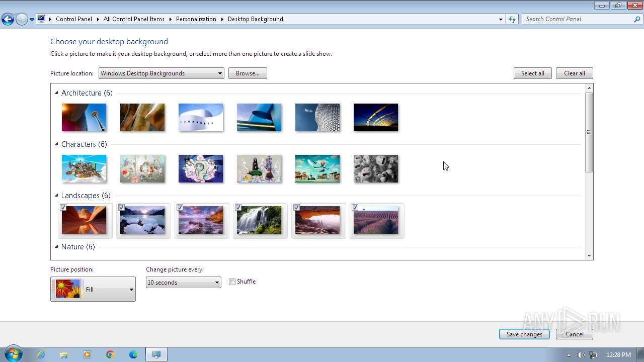Click Desktop Background breadcrumb
The height and width of the screenshot is (362, 644).
coord(256,19)
